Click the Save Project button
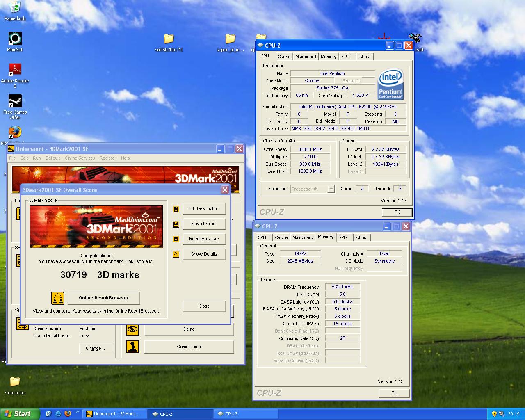The image size is (525, 420). (204, 224)
